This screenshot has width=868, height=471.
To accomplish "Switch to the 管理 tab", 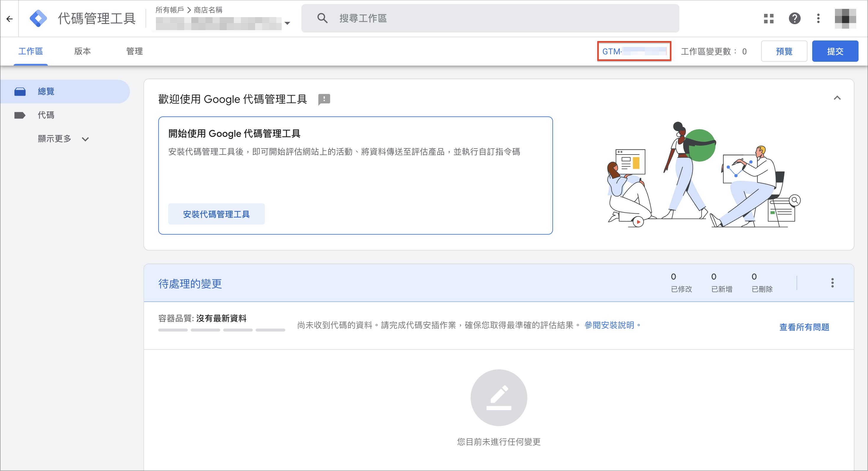I will pos(134,51).
